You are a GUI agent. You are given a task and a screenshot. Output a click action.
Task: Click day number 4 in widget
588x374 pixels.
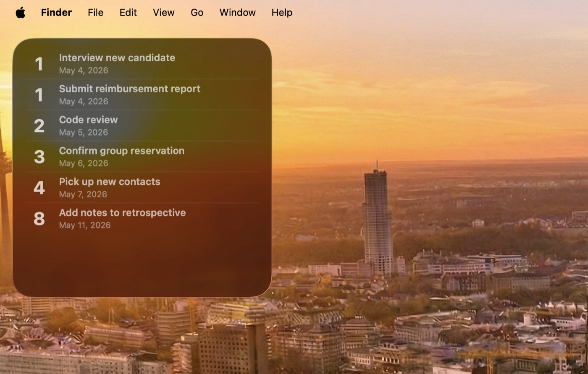click(39, 188)
